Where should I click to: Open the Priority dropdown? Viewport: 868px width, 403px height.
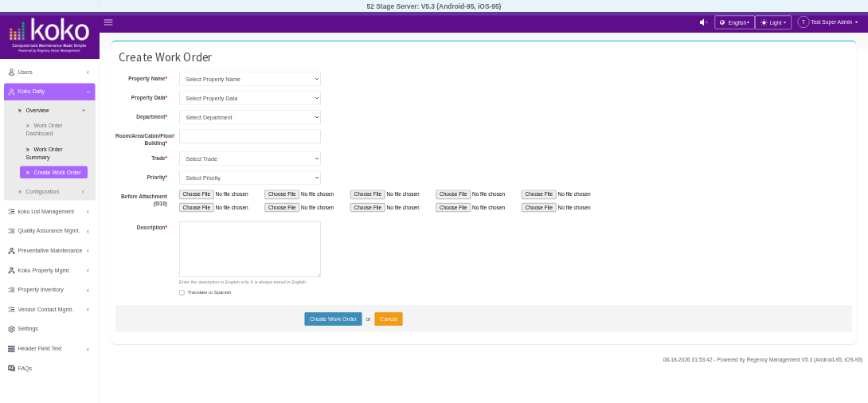click(x=250, y=178)
